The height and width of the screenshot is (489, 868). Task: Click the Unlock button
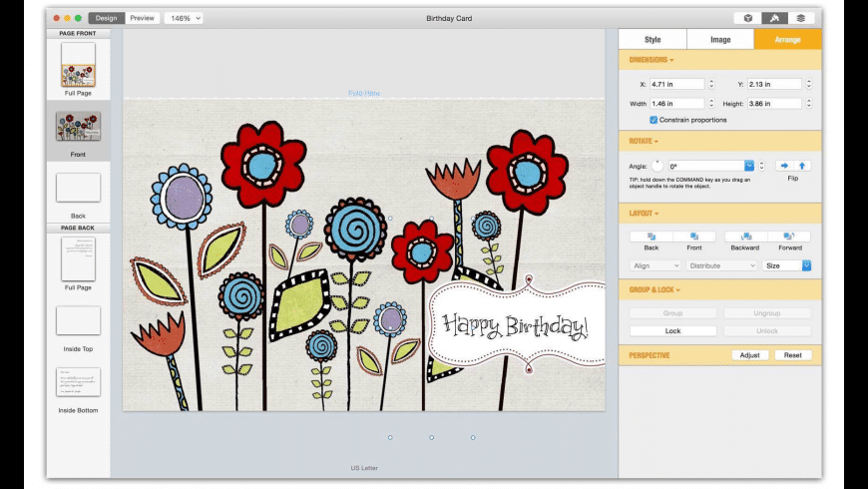point(766,331)
